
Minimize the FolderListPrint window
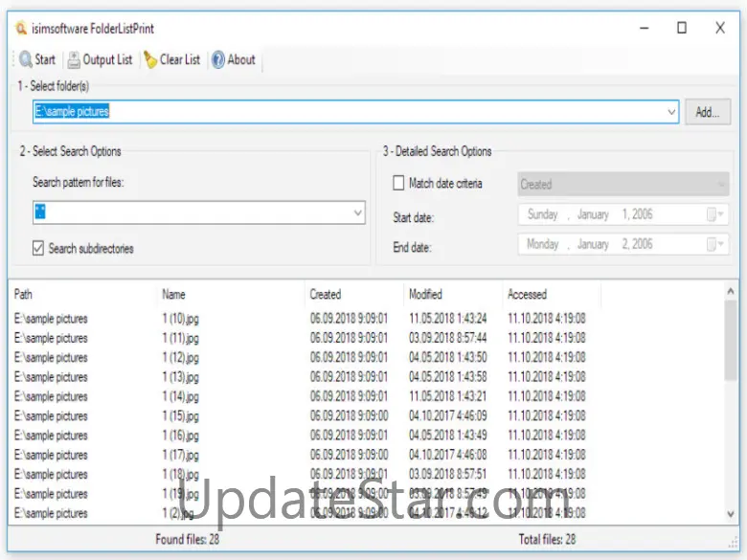click(x=645, y=28)
